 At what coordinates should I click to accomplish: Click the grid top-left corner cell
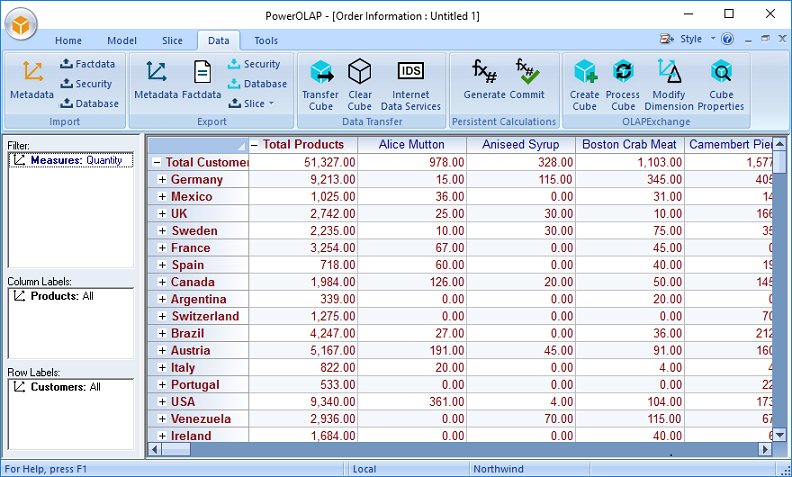click(198, 145)
